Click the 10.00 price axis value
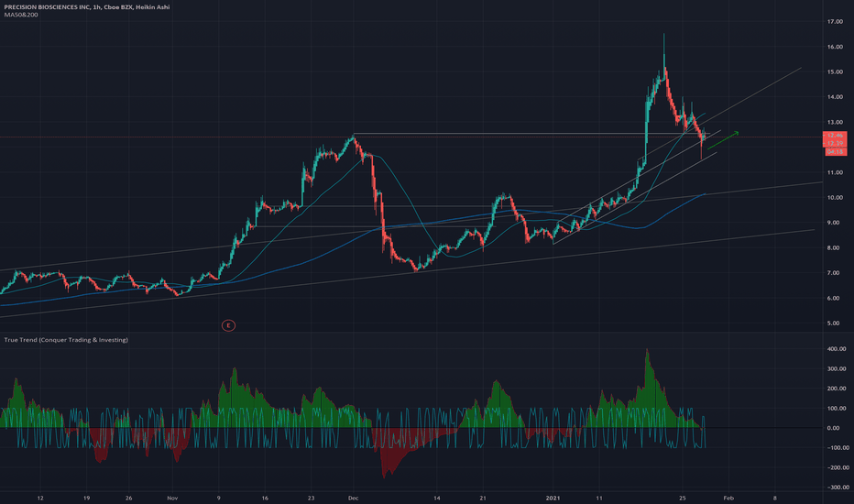This screenshot has width=854, height=504. pyautogui.click(x=835, y=198)
